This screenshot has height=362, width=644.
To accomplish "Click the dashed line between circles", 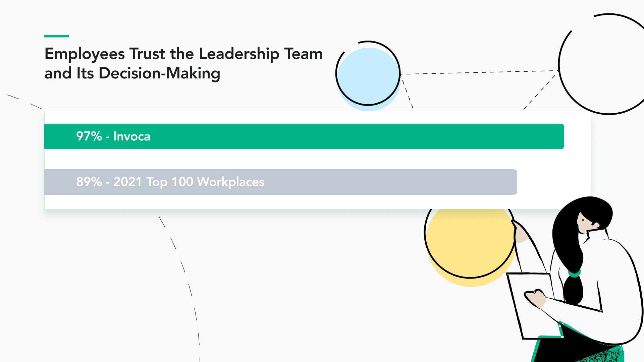I will pyautogui.click(x=480, y=72).
